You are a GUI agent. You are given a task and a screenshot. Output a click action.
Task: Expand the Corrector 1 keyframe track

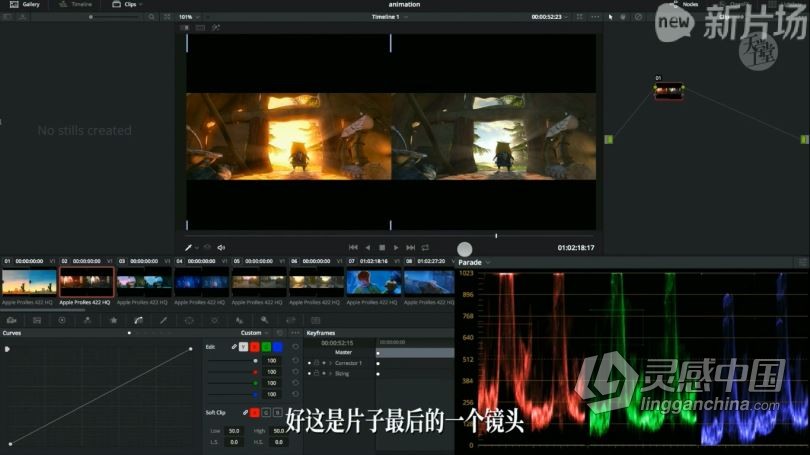(331, 363)
